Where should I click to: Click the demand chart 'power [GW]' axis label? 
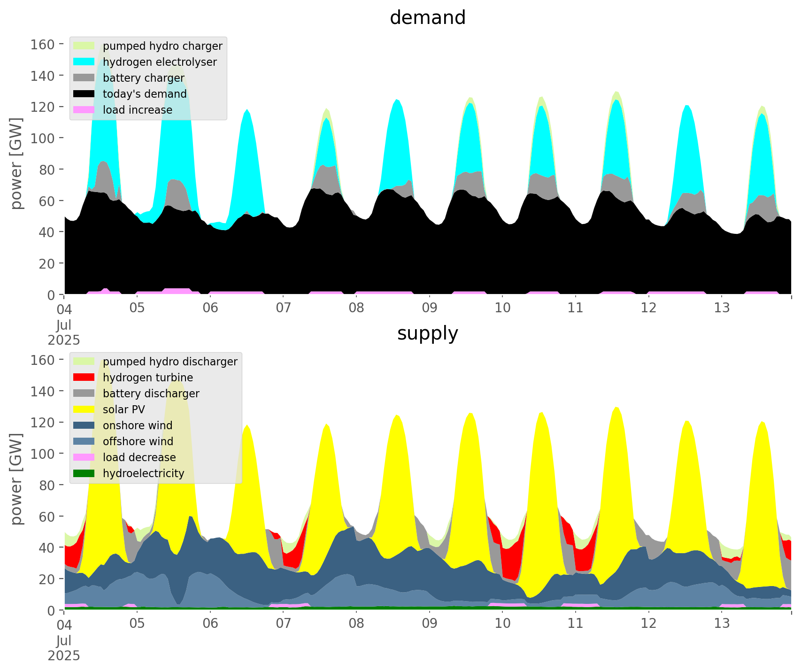point(16,163)
